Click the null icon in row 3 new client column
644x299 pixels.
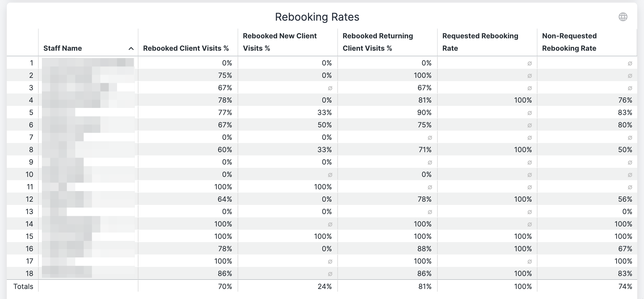click(330, 88)
